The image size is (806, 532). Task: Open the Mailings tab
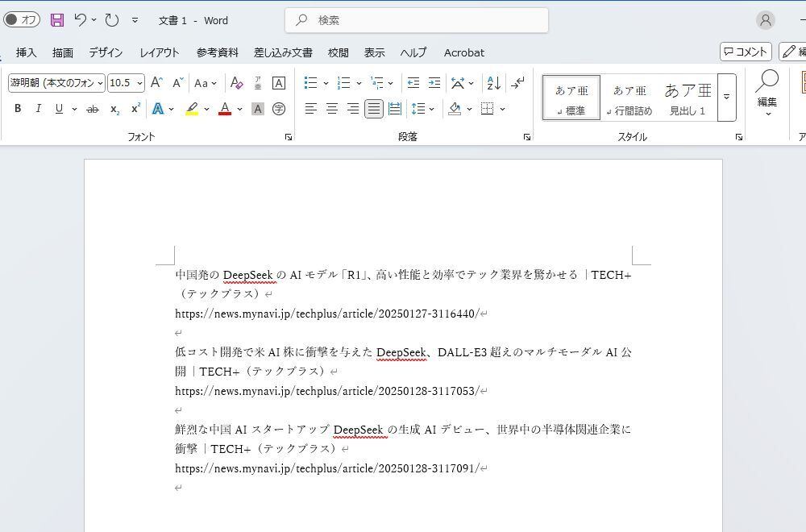click(x=283, y=52)
